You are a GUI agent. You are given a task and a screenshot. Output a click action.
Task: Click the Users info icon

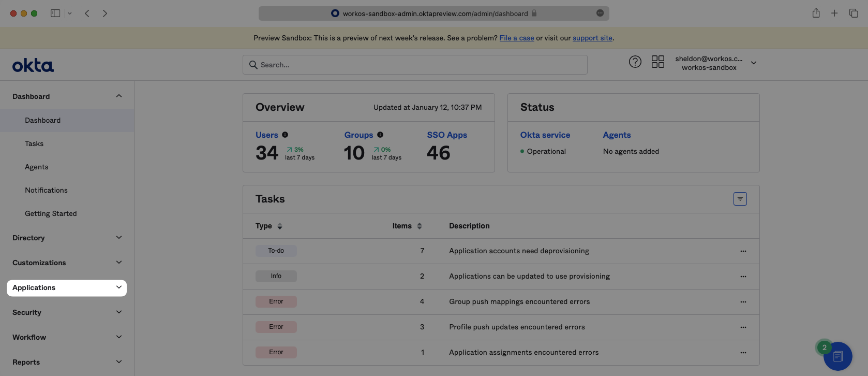coord(285,135)
